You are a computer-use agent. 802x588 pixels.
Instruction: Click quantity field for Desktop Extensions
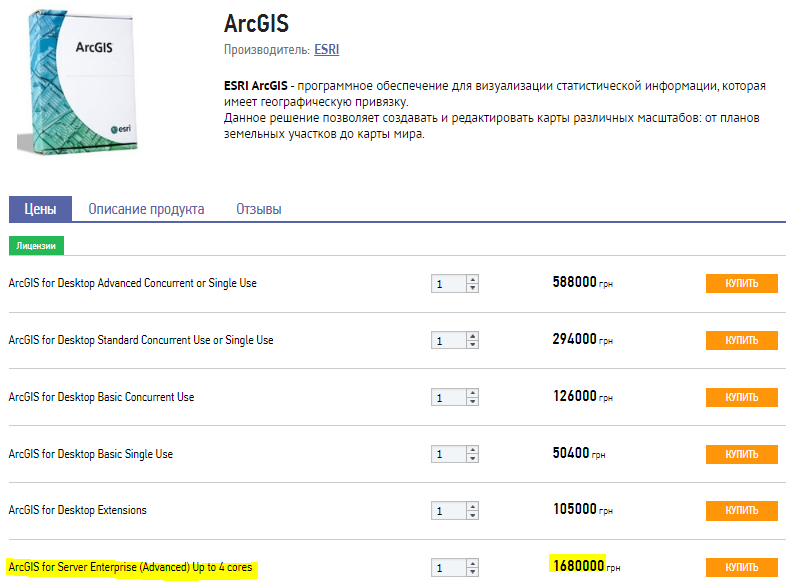tap(449, 511)
